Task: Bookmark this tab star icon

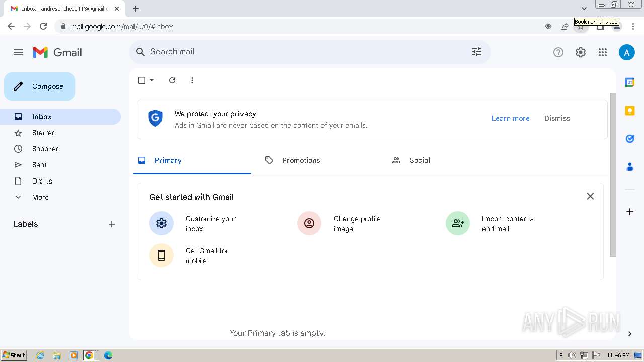Action: point(581,27)
